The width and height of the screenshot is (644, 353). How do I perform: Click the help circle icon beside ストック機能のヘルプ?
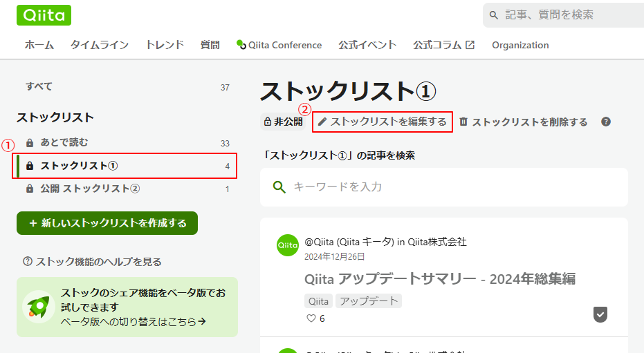tap(28, 261)
